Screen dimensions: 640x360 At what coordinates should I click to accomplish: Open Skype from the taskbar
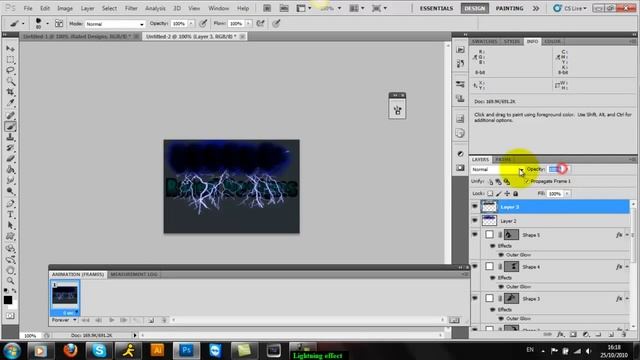[x=99, y=350]
